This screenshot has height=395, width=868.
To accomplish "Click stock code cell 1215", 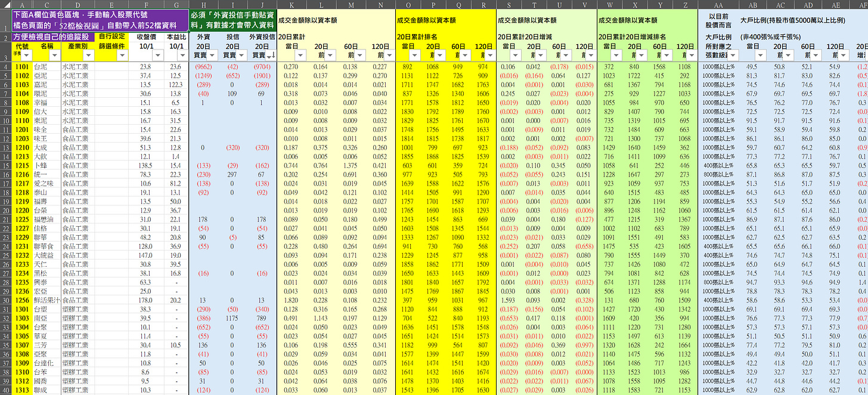I will pyautogui.click(x=22, y=165).
